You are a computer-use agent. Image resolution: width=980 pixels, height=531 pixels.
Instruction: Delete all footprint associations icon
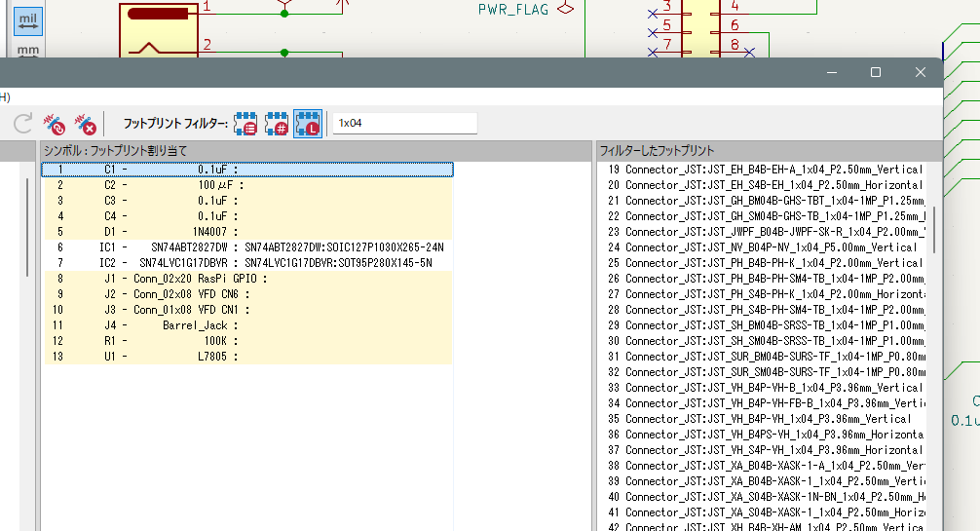point(86,124)
